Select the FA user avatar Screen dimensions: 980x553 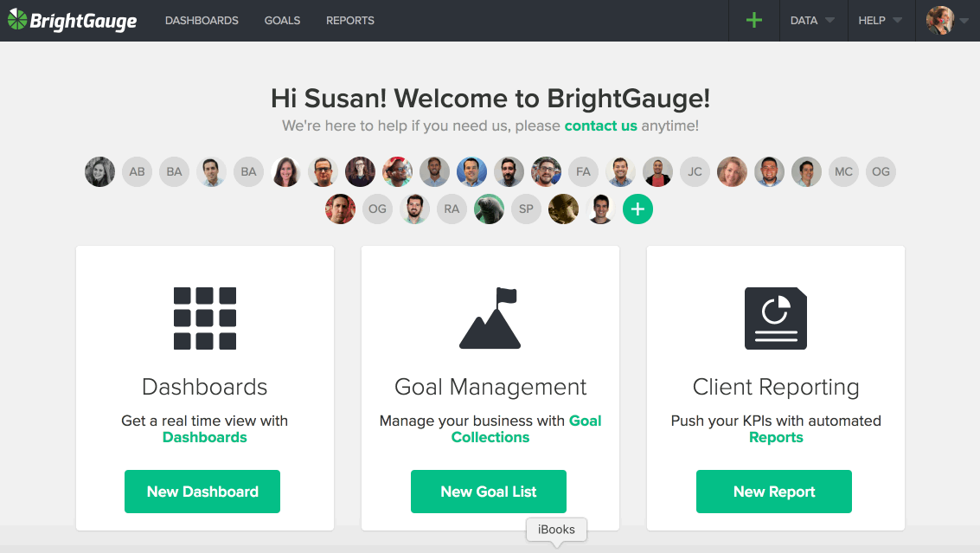click(583, 171)
